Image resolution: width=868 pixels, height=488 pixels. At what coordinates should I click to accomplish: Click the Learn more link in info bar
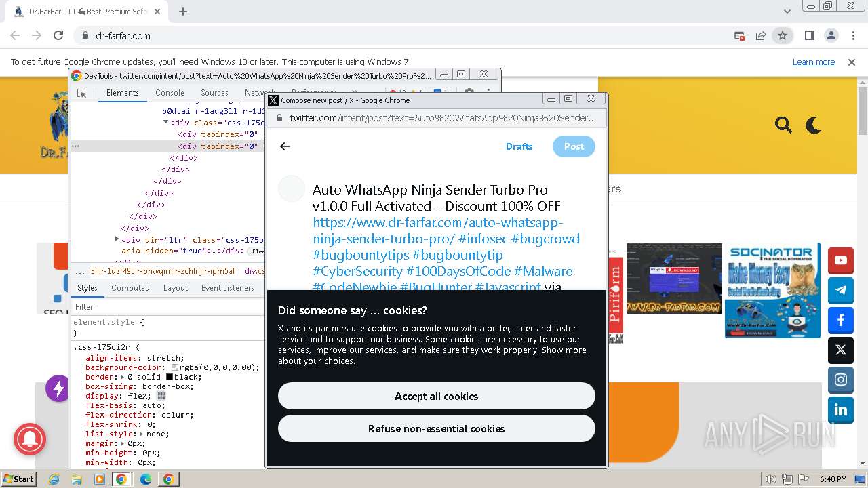[814, 62]
